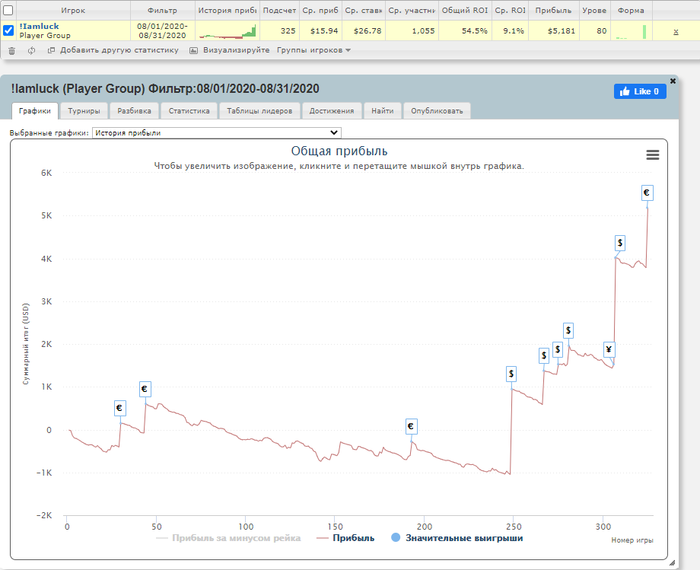Click the average profit $15.94

(x=324, y=31)
